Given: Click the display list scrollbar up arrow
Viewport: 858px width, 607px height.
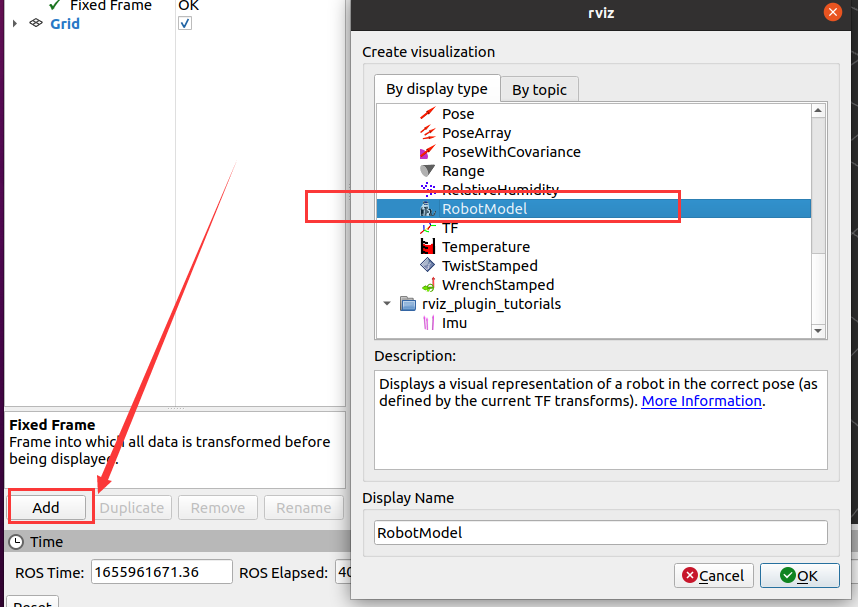Looking at the screenshot, I should tap(818, 111).
